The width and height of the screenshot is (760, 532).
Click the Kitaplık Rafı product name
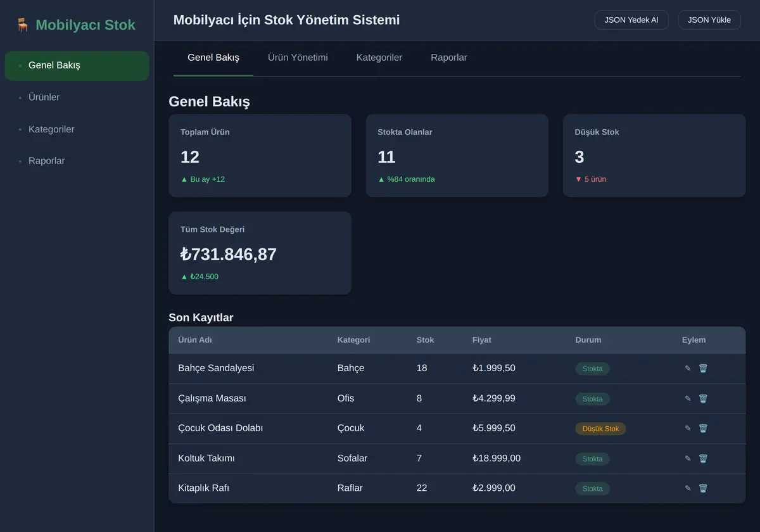point(203,488)
